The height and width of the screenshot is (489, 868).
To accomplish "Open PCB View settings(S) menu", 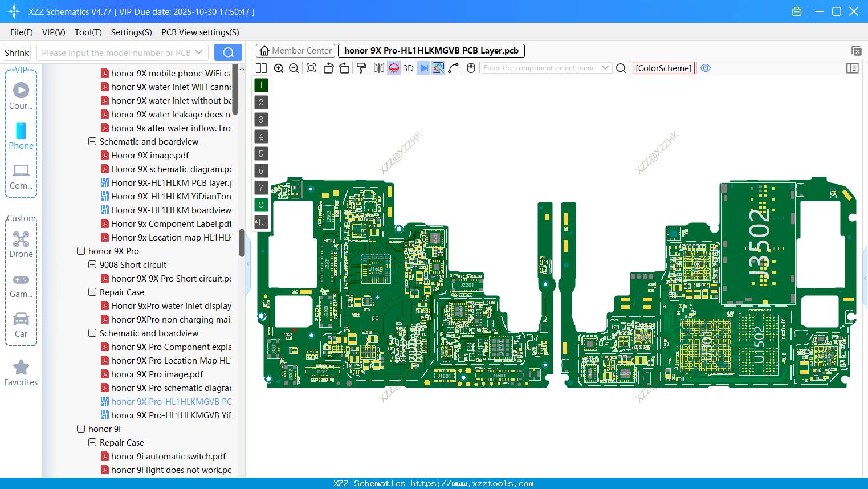I will pos(200,32).
